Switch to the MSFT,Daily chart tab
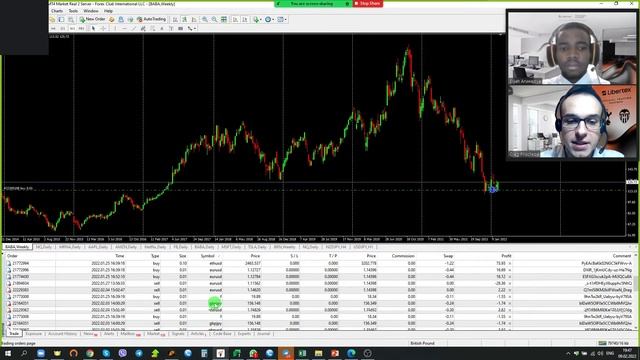640x360 pixels. 231,247
